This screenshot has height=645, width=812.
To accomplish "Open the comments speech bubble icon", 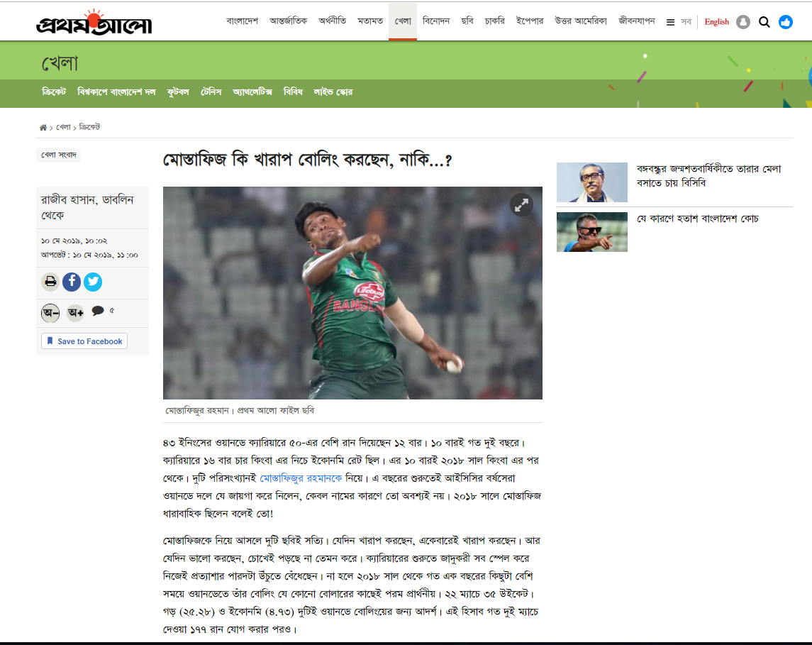I will click(97, 311).
